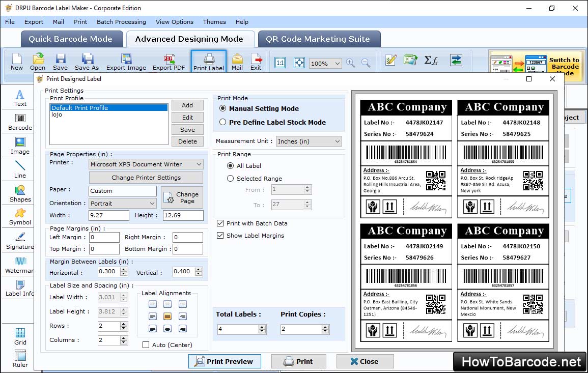Viewport: 588px width, 373px height.
Task: Click the Add print profile button
Action: (x=187, y=105)
